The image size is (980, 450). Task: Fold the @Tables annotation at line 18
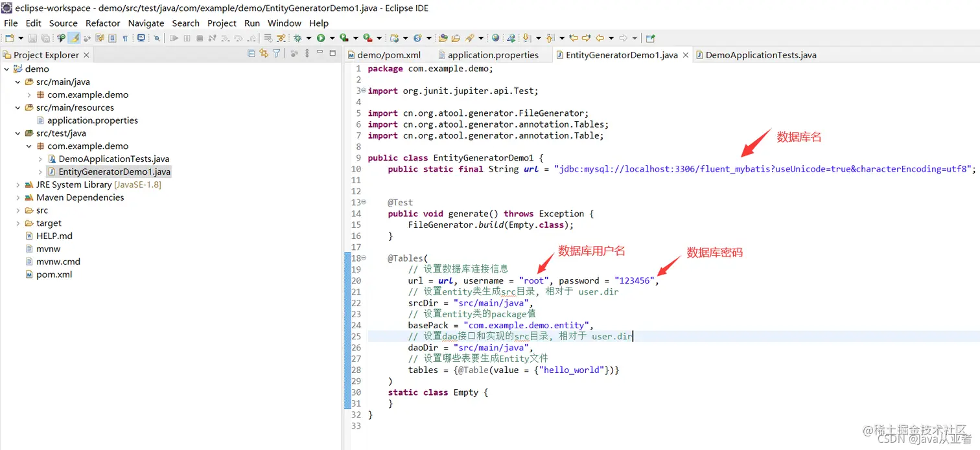coord(363,258)
